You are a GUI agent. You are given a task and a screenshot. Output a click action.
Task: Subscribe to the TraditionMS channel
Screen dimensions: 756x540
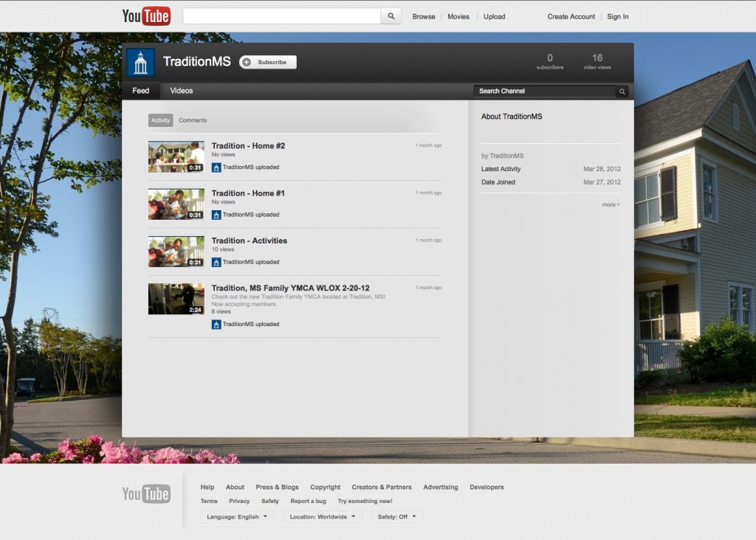[267, 62]
